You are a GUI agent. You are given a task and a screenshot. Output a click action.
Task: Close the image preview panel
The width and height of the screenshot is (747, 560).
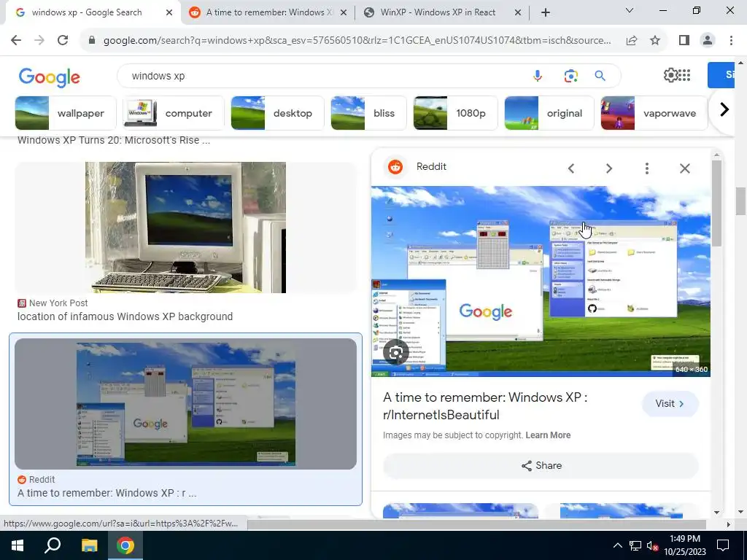[x=684, y=168]
